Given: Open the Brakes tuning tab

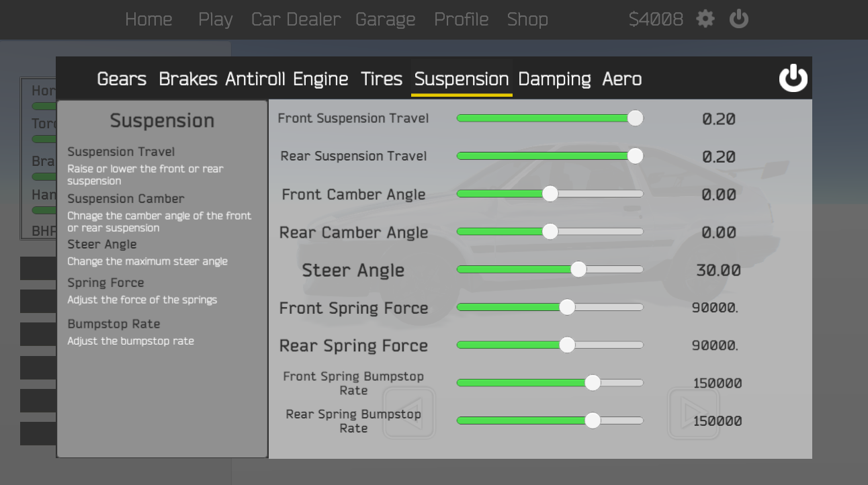Looking at the screenshot, I should point(188,79).
